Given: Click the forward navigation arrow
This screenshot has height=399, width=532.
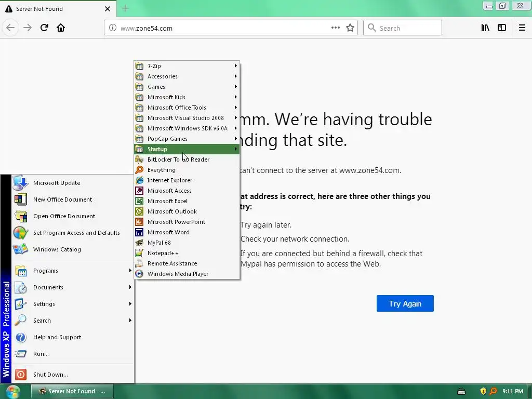Looking at the screenshot, I should (28, 28).
